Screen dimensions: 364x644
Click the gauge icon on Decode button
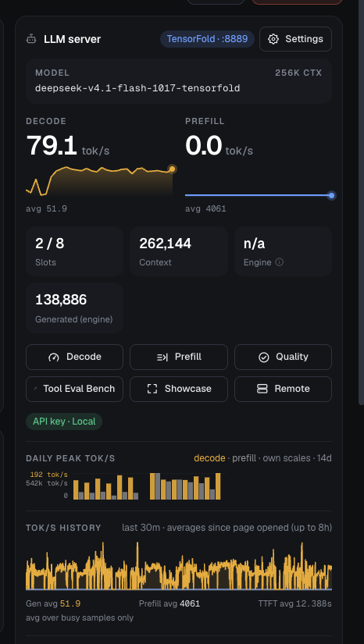pyautogui.click(x=54, y=358)
